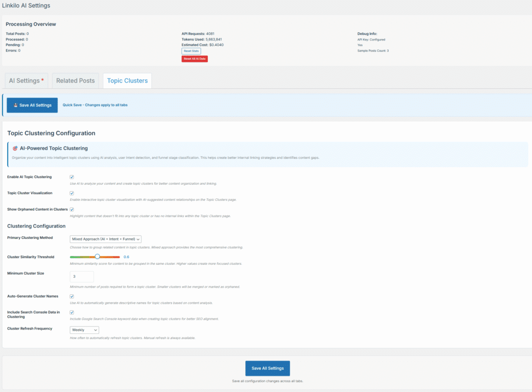This screenshot has height=392, width=532.
Task: Click the floppy disk icon on top Save button
Action: (x=16, y=105)
